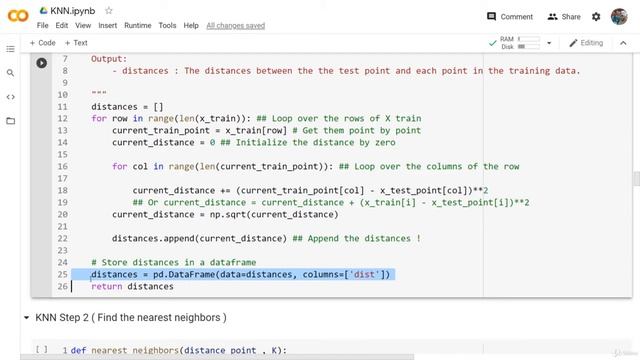Collapse the header with the up chevron
The width and height of the screenshot is (640, 360).
pyautogui.click(x=623, y=43)
